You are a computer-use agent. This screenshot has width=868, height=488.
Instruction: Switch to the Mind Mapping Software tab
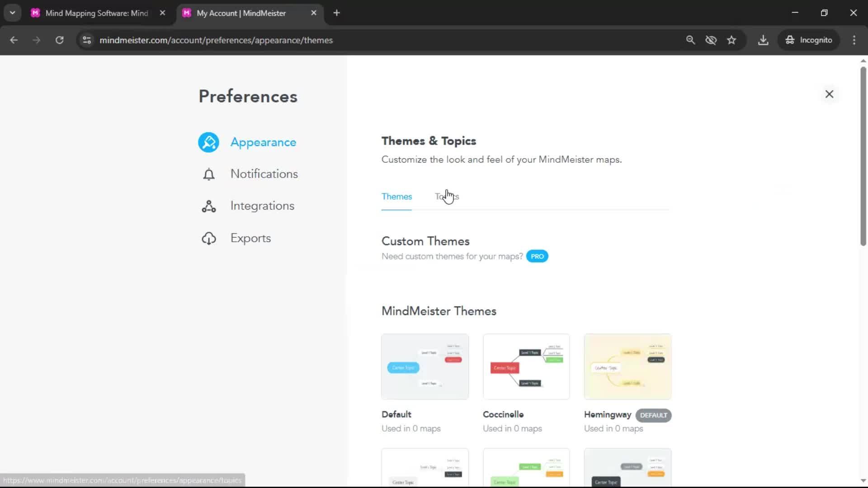coord(97,13)
